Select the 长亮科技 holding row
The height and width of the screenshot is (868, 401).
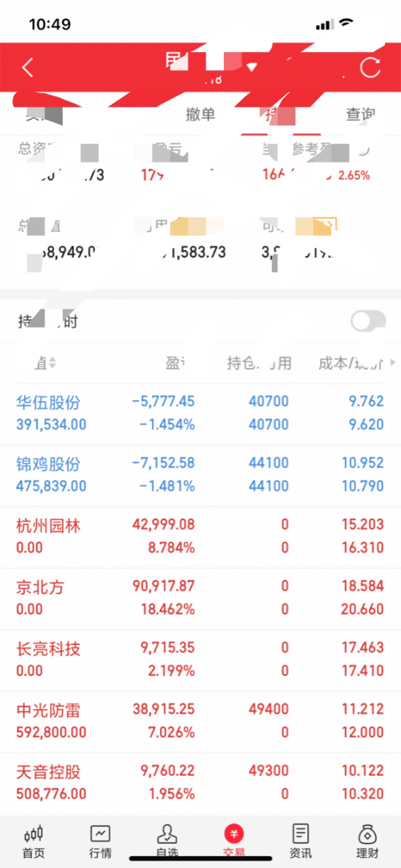(200, 660)
